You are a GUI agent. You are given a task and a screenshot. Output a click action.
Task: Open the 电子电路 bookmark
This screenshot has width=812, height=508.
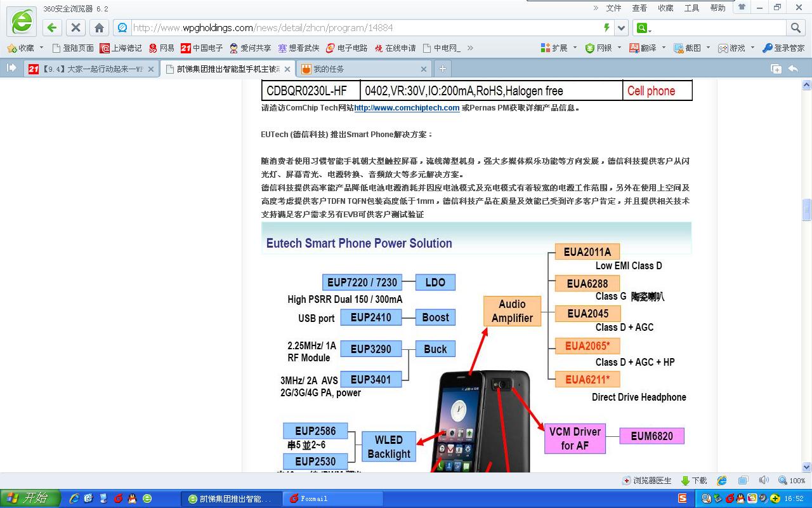[347, 48]
